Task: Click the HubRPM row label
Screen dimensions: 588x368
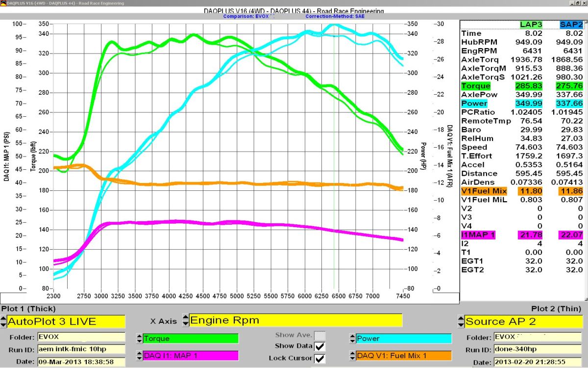Action: click(x=479, y=42)
